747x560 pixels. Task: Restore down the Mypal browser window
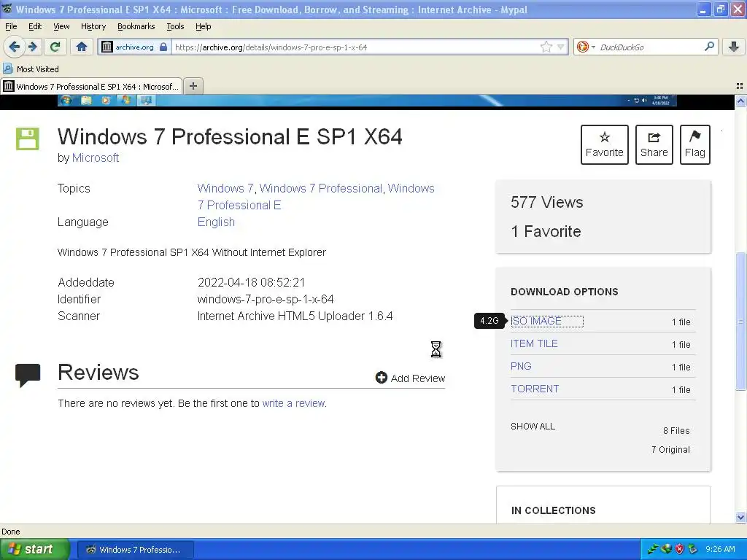tap(720, 9)
